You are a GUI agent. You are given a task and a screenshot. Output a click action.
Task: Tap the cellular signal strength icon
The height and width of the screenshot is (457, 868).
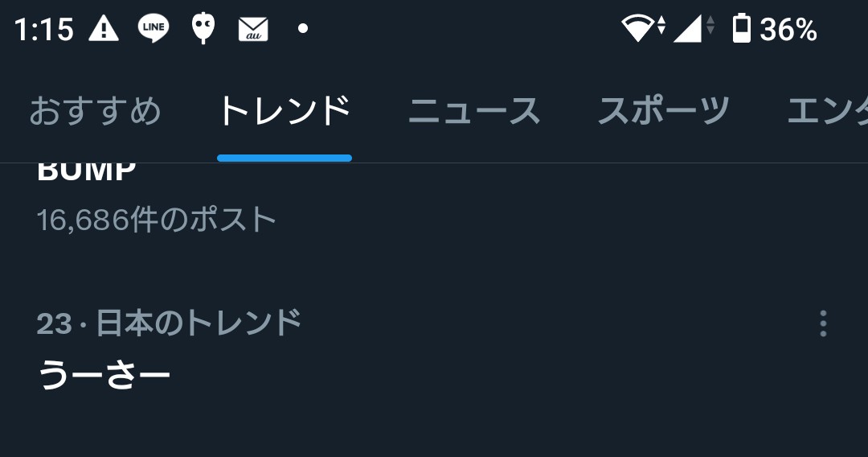pyautogui.click(x=694, y=28)
